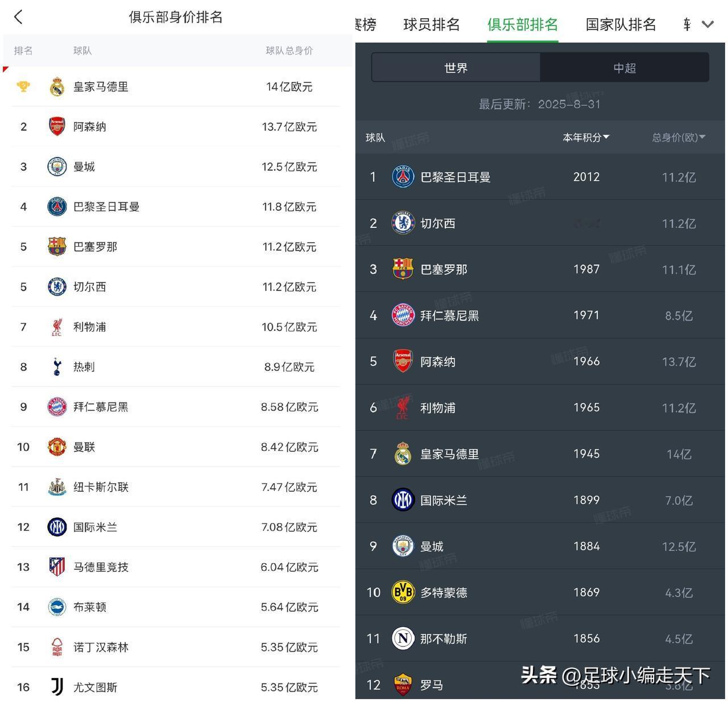Tap Bayern Munich crest at left rank 9

click(57, 407)
